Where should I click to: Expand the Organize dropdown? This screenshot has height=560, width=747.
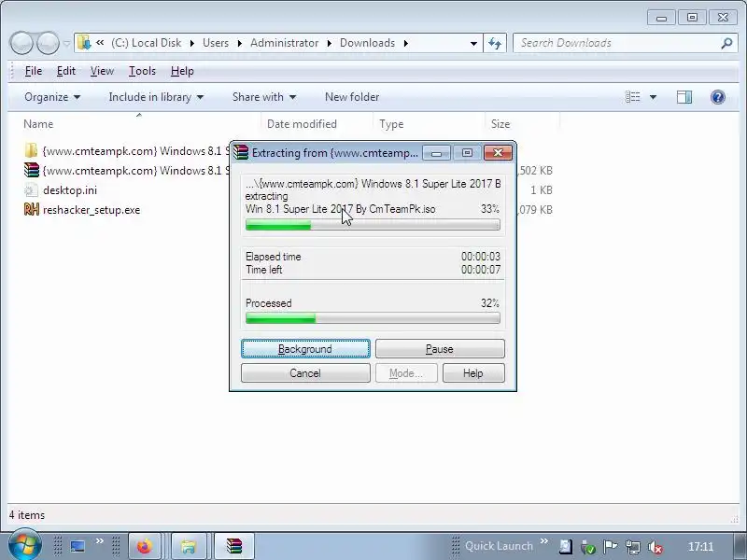click(52, 97)
